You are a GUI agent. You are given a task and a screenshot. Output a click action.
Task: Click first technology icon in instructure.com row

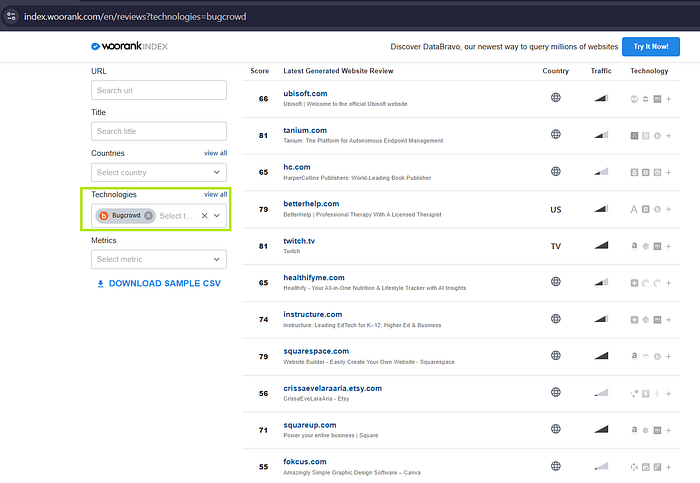(634, 320)
